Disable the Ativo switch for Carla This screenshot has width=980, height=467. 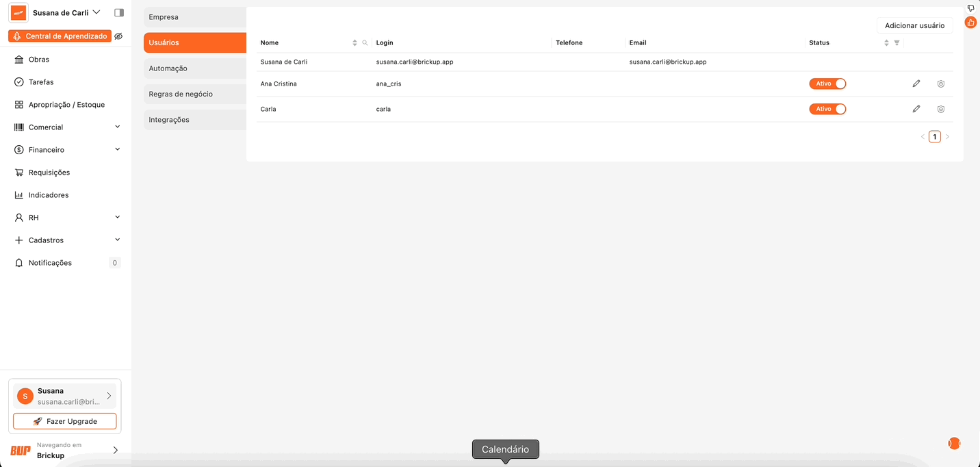[827, 109]
